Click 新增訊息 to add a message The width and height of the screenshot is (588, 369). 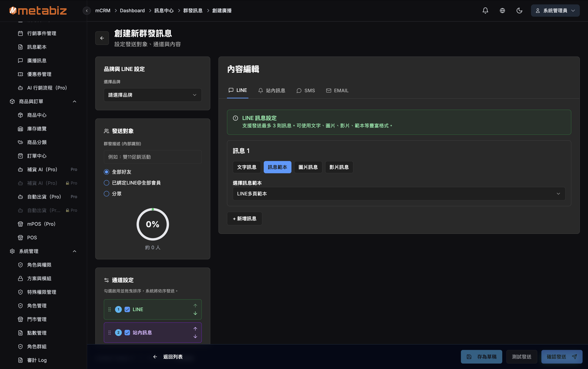[244, 218]
